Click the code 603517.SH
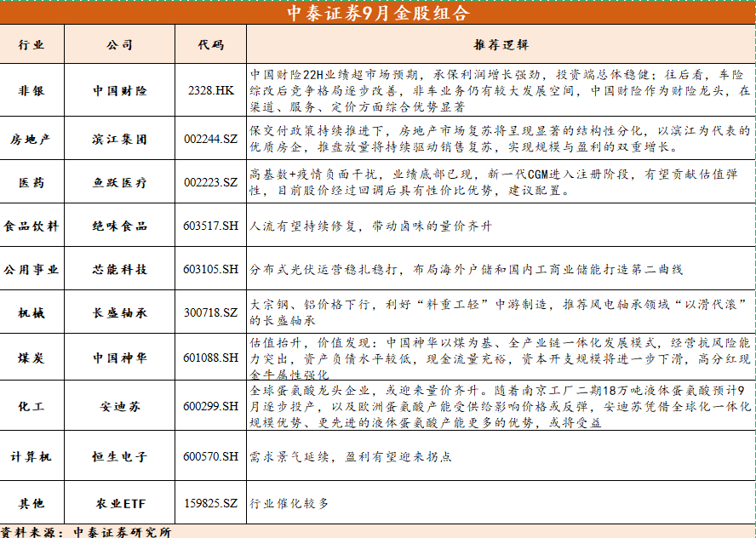Viewport: 756px width, 538px height. (210, 226)
